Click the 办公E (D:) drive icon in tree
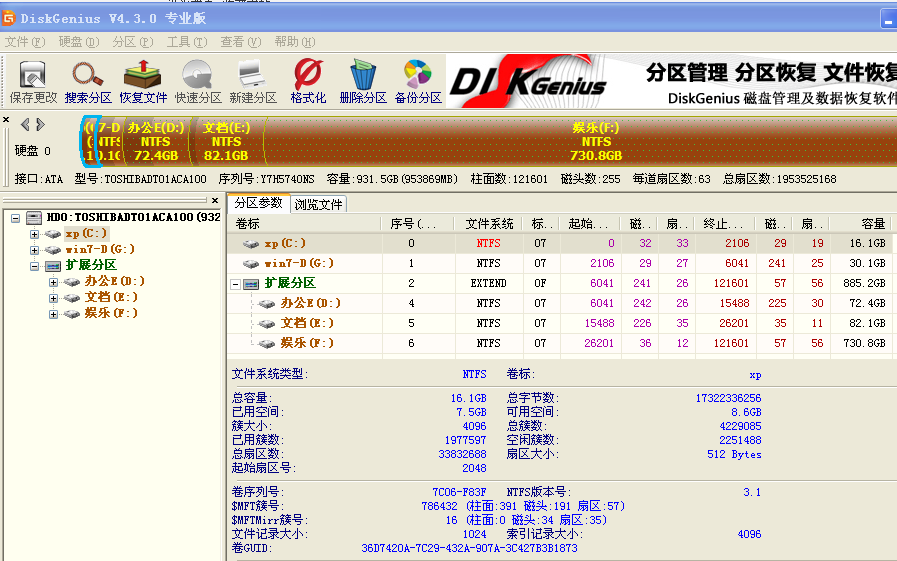Image resolution: width=897 pixels, height=561 pixels. tap(72, 282)
